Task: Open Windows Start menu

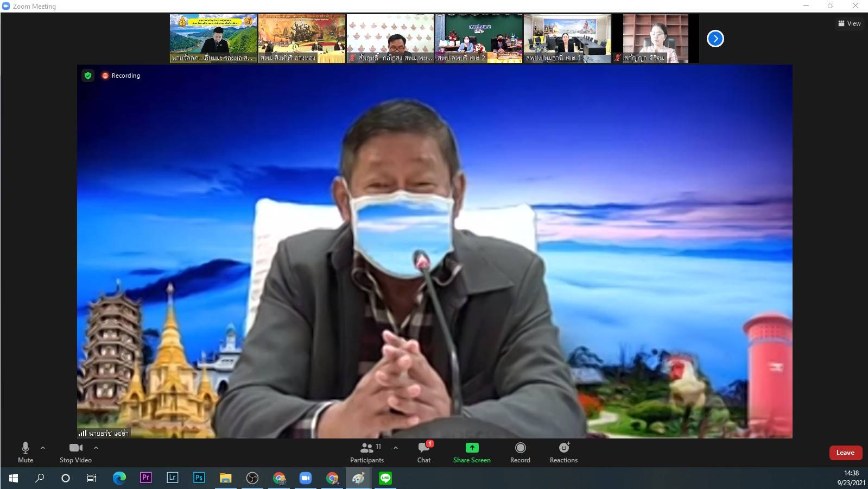Action: (14, 478)
